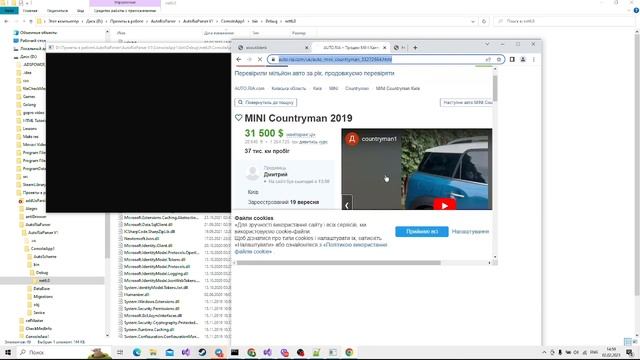Show hidden system tray icons
This screenshot has height=360, width=640.
pos(544,352)
